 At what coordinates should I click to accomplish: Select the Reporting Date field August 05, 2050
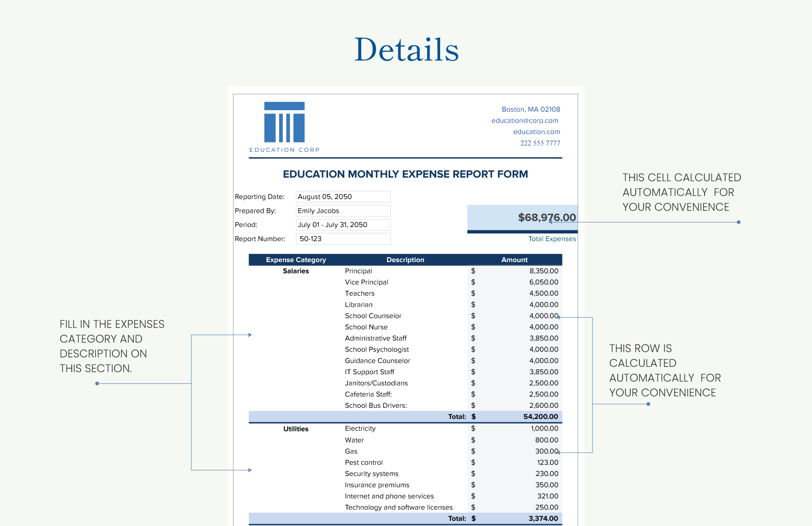(x=343, y=197)
